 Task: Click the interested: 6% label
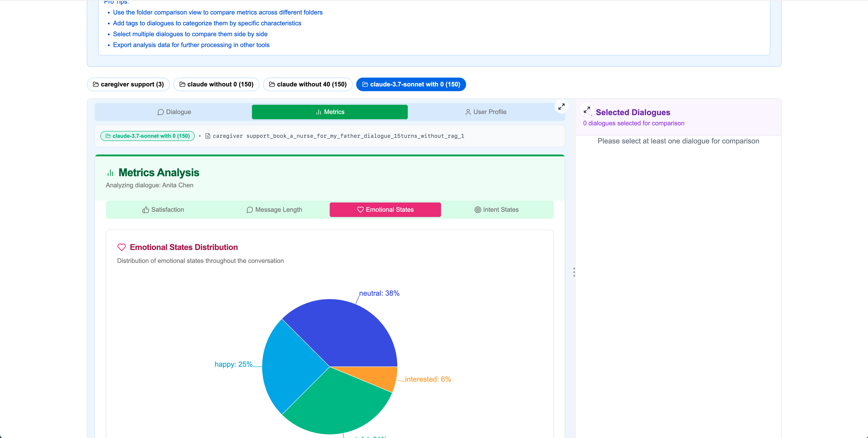pos(428,379)
